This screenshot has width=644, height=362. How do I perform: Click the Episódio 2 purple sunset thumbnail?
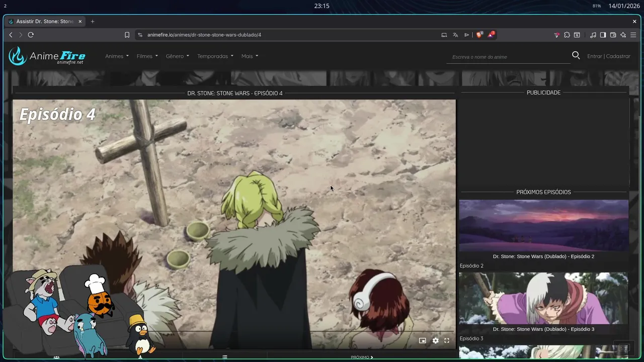543,225
